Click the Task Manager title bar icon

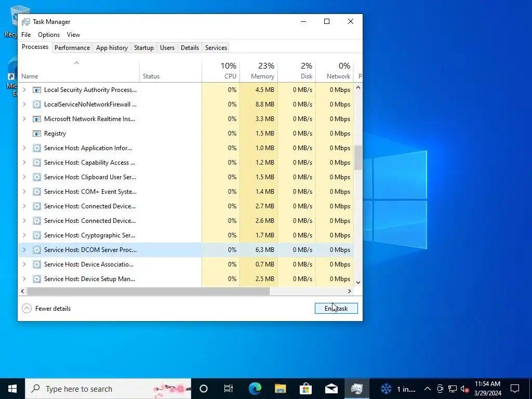coord(26,22)
